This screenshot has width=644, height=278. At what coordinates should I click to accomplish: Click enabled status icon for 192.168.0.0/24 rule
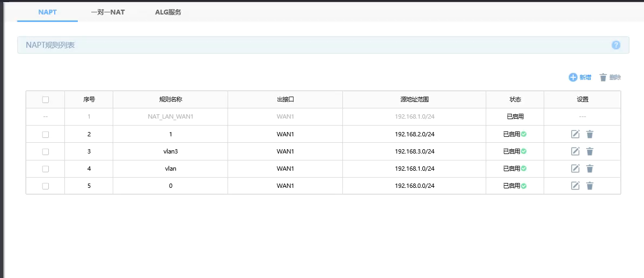tap(524, 186)
